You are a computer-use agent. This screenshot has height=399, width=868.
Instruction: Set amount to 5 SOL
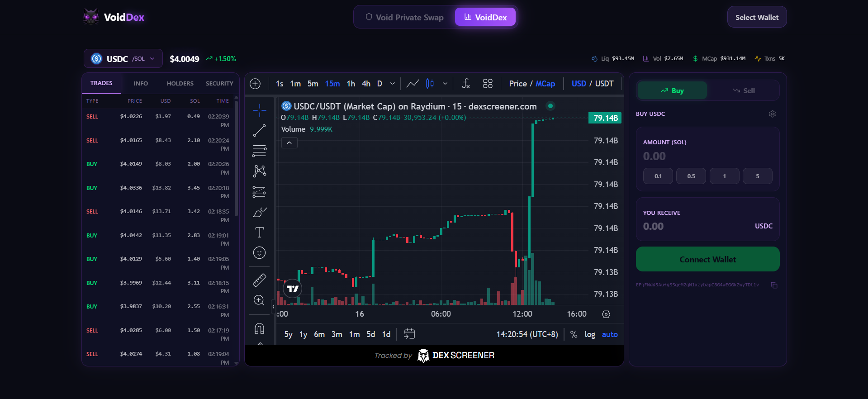coord(757,176)
